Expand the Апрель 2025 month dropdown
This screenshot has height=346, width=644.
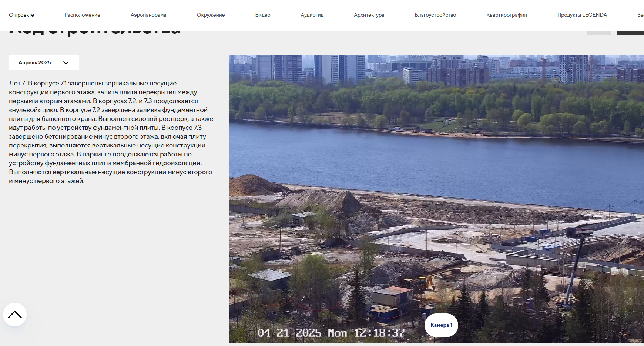point(44,63)
